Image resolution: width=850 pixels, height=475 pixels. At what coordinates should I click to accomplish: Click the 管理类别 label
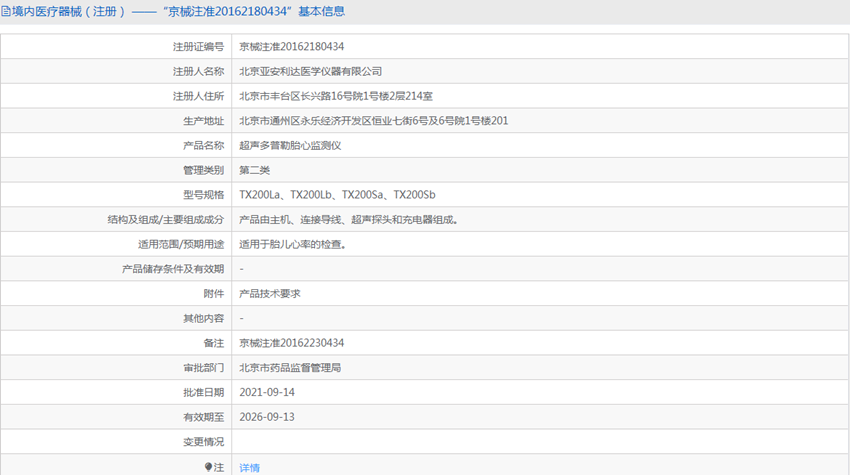(203, 170)
